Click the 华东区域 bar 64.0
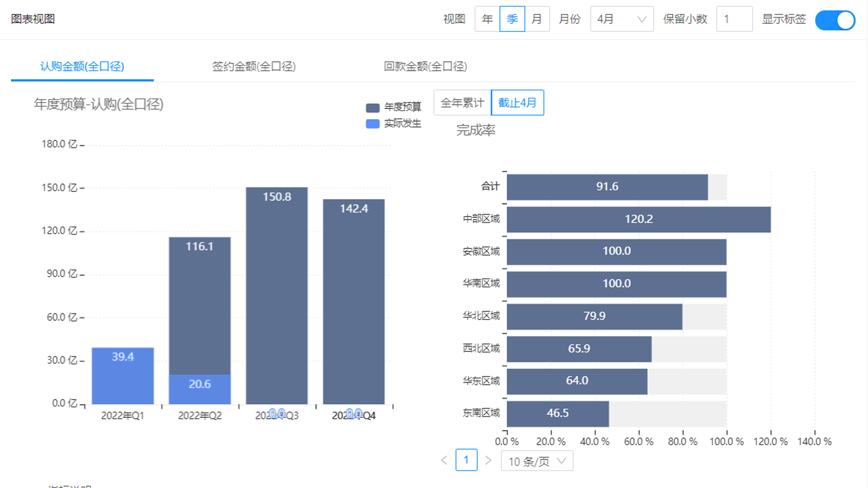868x488 pixels. coord(577,381)
